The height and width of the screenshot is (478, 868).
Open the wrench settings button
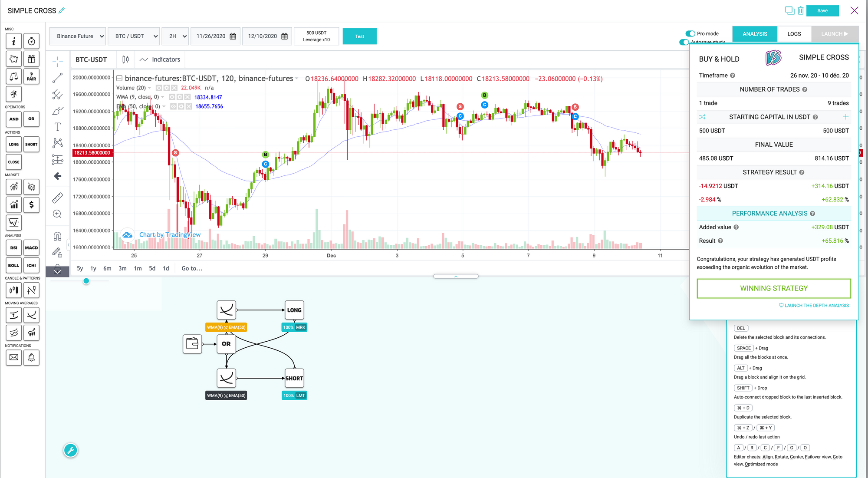[71, 451]
